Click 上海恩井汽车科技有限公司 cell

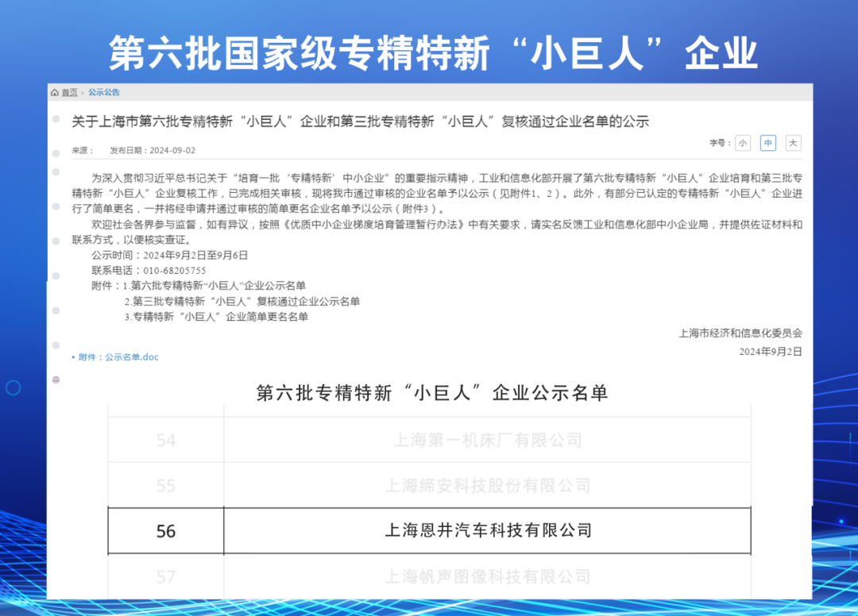(x=488, y=531)
